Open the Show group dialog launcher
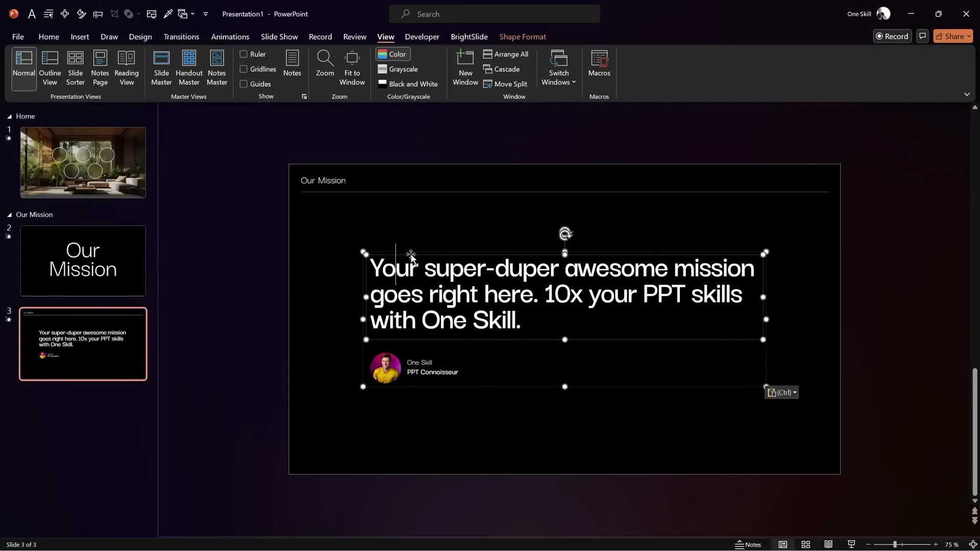The image size is (980, 551). (304, 96)
